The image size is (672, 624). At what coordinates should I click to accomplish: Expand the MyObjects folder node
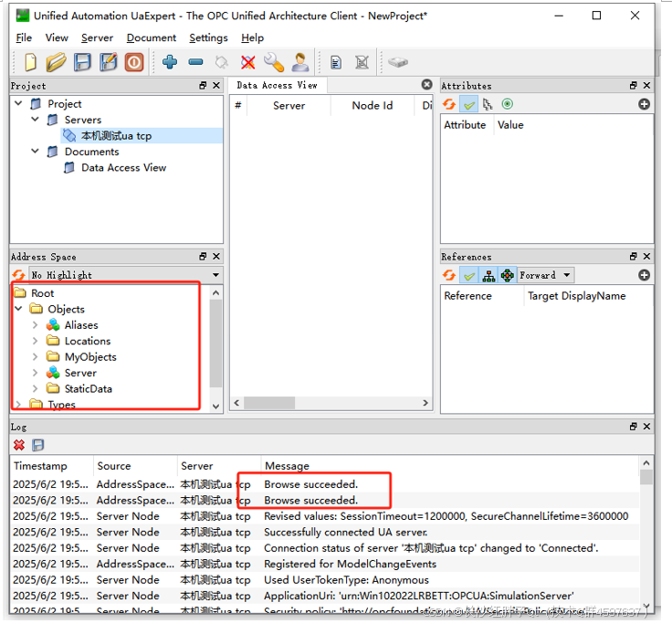(36, 357)
